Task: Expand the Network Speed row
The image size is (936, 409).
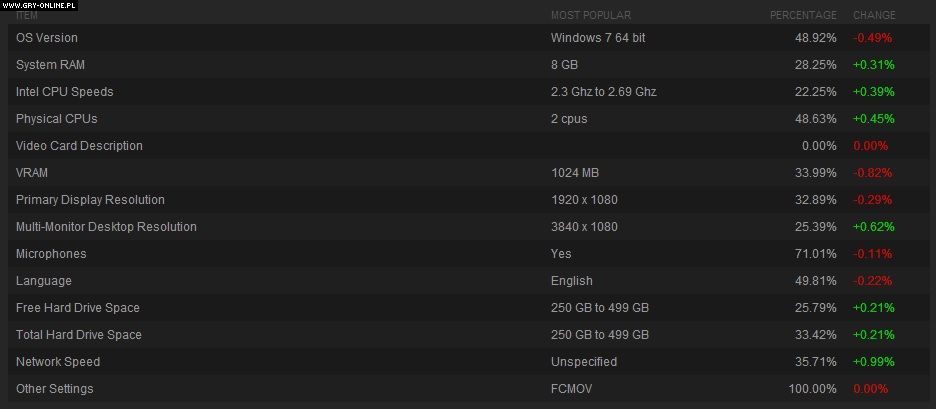Action: point(58,362)
